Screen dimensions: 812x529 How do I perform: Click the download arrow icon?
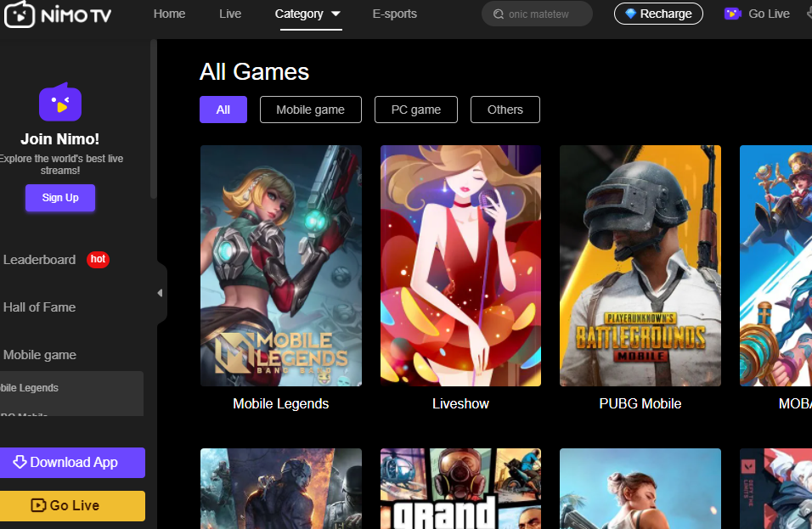(20, 462)
